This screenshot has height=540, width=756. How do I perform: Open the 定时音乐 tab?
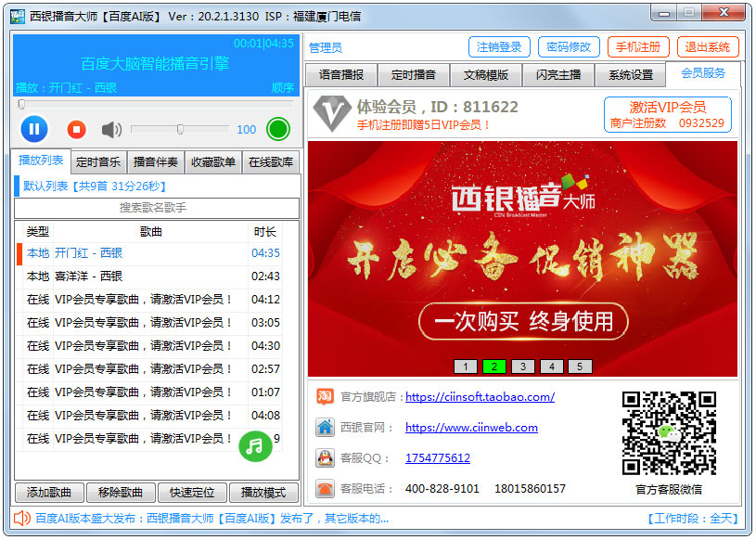(98, 162)
